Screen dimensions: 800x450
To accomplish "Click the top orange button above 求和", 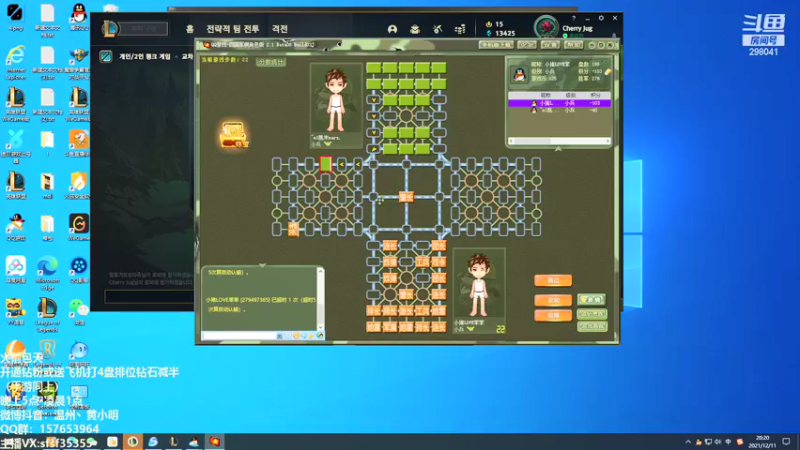I will coord(553,280).
